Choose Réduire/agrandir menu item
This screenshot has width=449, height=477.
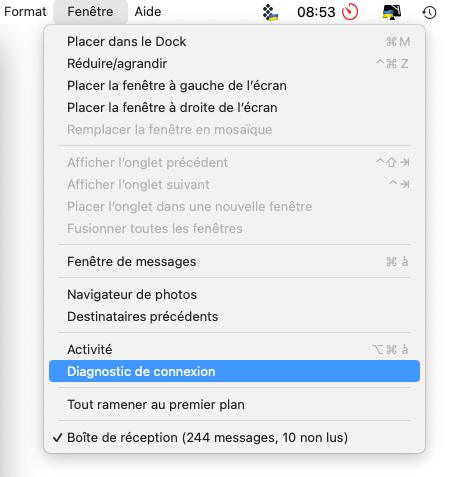234,64
